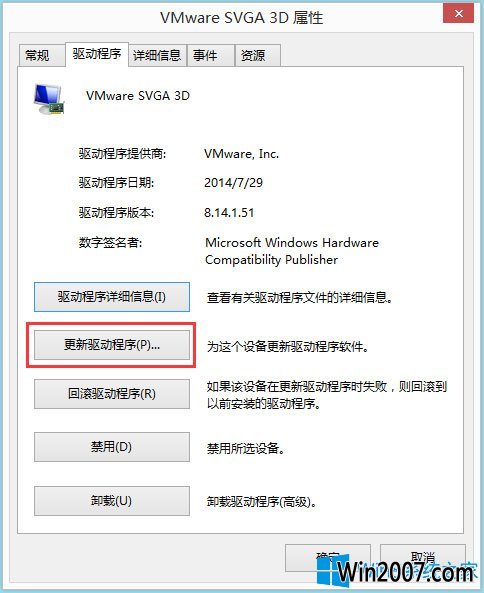The image size is (484, 593).
Task: Click the VMware SVGA 3D device name label
Action: [x=138, y=96]
